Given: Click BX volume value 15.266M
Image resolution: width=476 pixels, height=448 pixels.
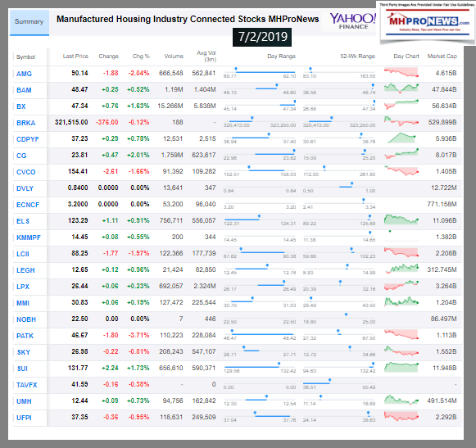Looking at the screenshot, I should (170, 106).
